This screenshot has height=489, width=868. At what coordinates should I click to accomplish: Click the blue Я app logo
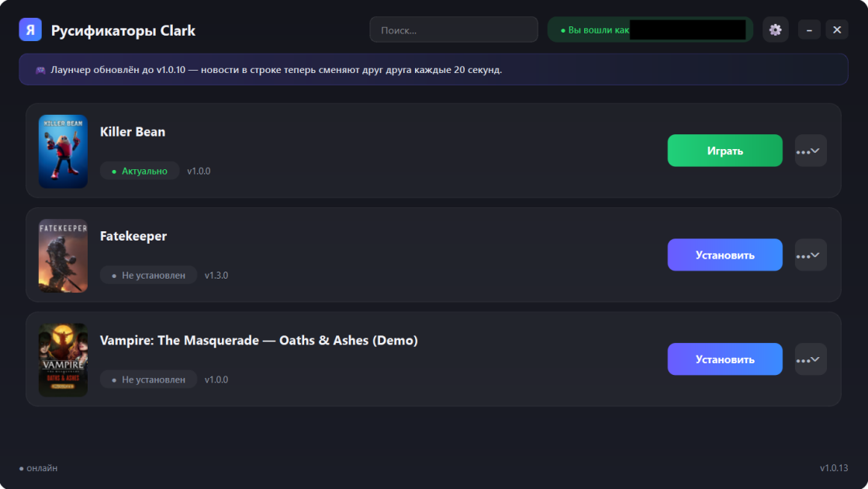30,30
